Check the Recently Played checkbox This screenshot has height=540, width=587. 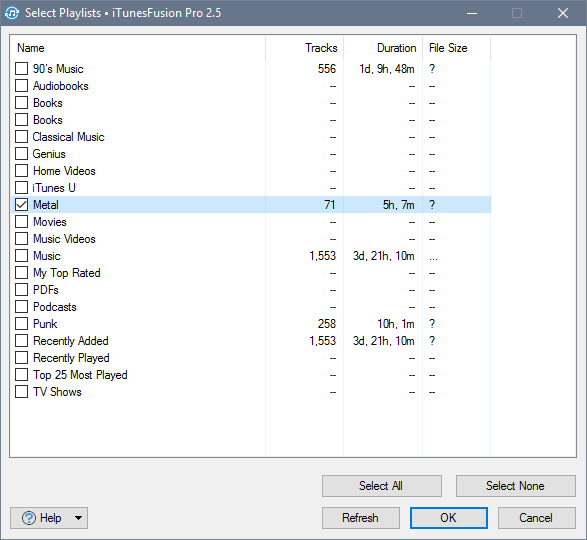pyautogui.click(x=21, y=358)
